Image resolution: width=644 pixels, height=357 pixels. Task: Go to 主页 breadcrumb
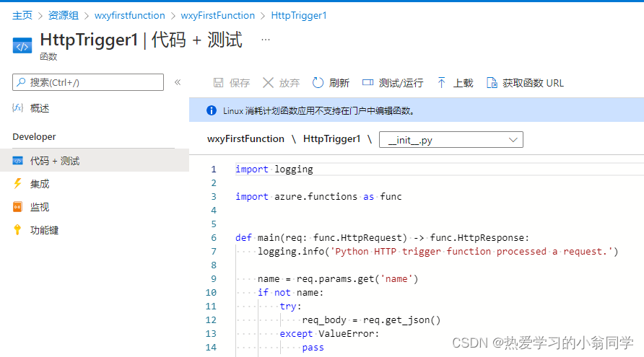coord(22,16)
